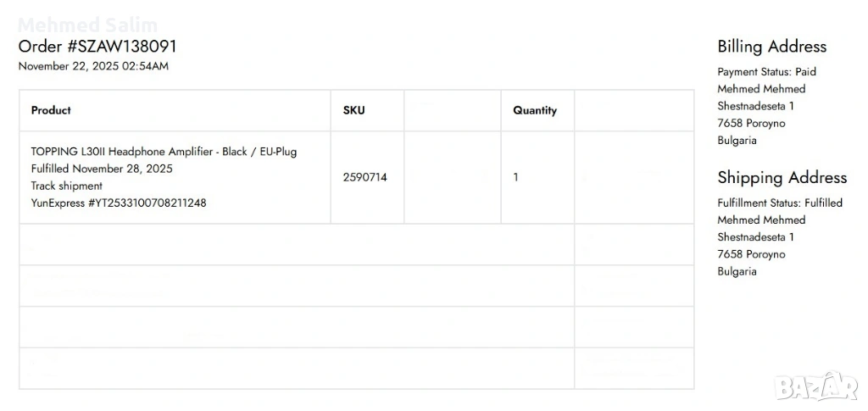Viewport: 868px width, 411px height.
Task: Click the YunExpress tracking number
Action: click(119, 203)
